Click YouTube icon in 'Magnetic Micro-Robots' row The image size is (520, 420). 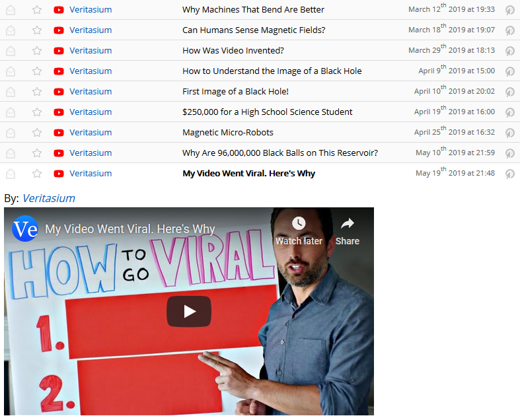point(59,133)
